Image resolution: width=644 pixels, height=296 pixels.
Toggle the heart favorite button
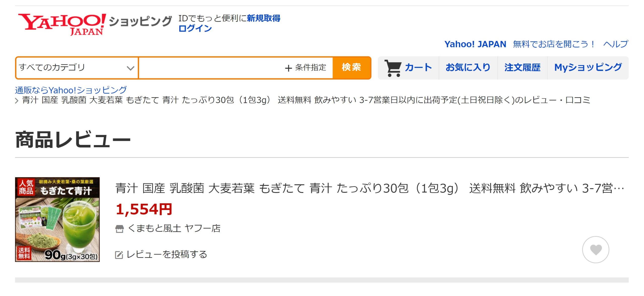pos(595,250)
